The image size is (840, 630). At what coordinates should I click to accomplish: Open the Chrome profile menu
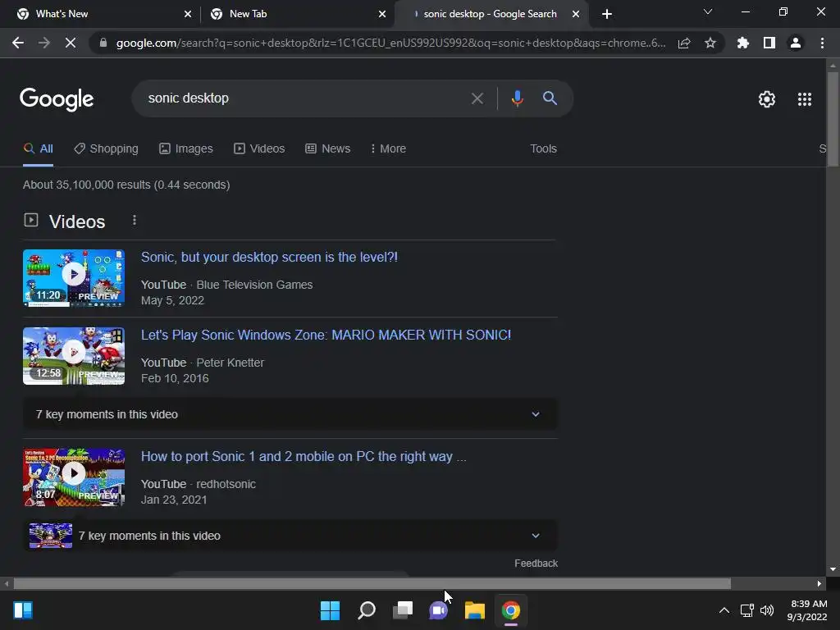click(796, 43)
